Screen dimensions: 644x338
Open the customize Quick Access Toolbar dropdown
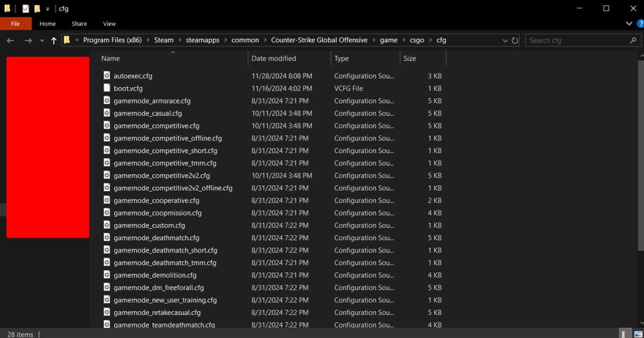[48, 9]
